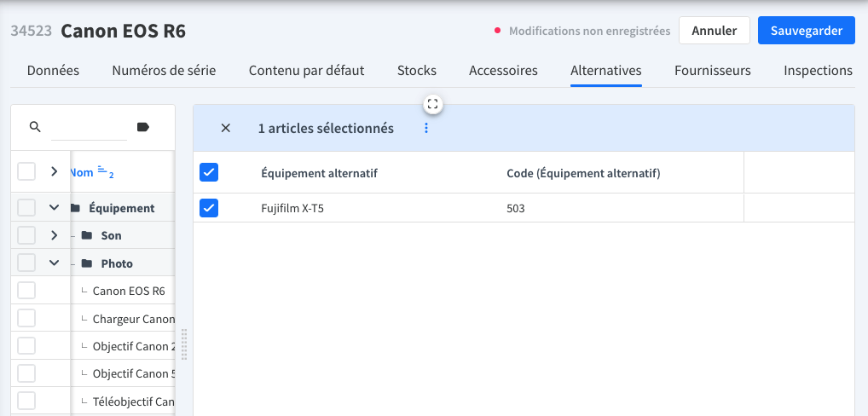This screenshot has height=416, width=868.
Task: Select the Objectif Canon 5 item
Action: pyautogui.click(x=134, y=374)
